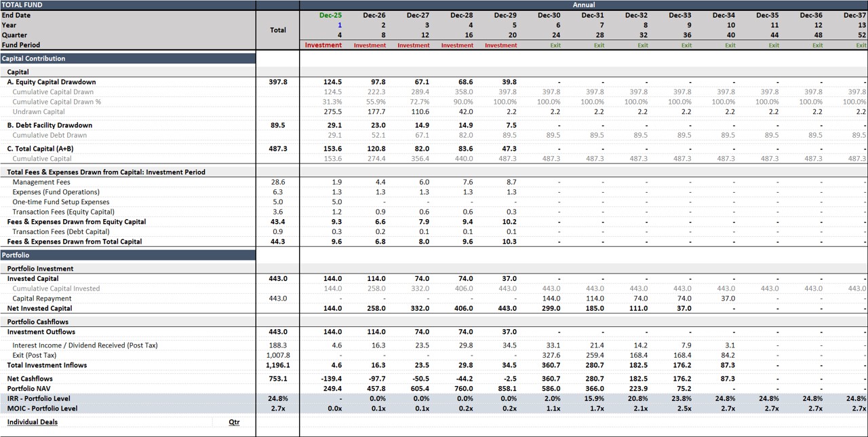Click the C. Total Capital (A+B) label
Screen dimensions: 868x437
click(40, 149)
